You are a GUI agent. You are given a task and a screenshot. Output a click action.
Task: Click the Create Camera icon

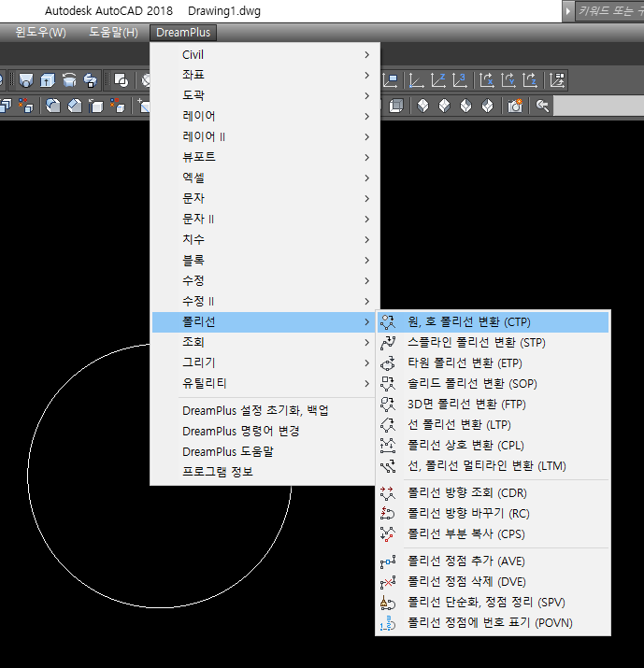[x=515, y=106]
